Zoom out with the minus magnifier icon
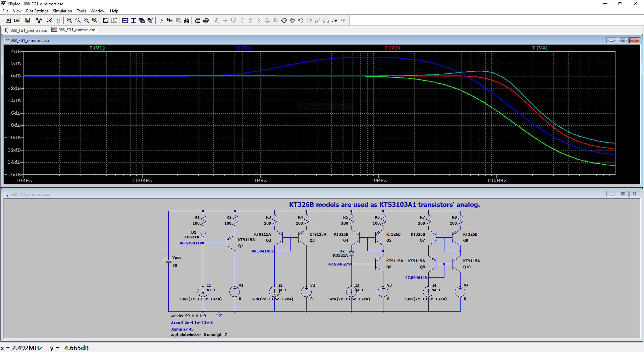644x352 pixels. click(86, 20)
